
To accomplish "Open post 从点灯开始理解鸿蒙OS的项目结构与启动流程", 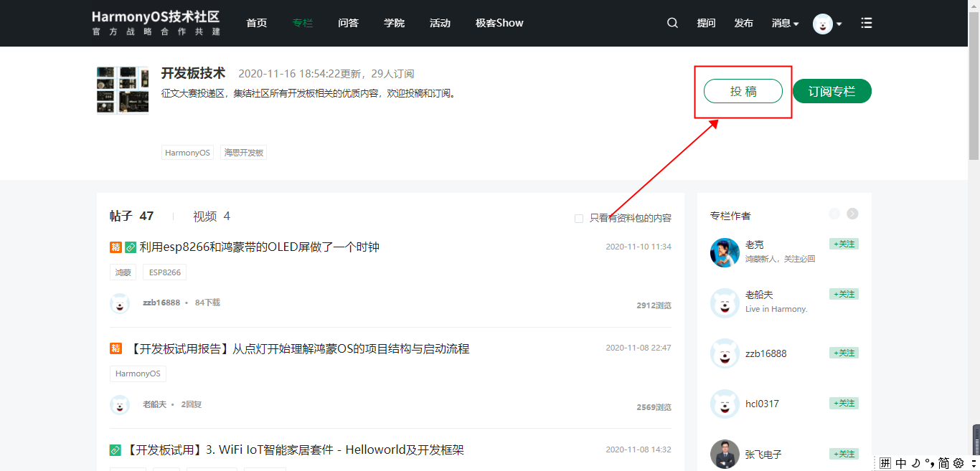I will tap(298, 348).
